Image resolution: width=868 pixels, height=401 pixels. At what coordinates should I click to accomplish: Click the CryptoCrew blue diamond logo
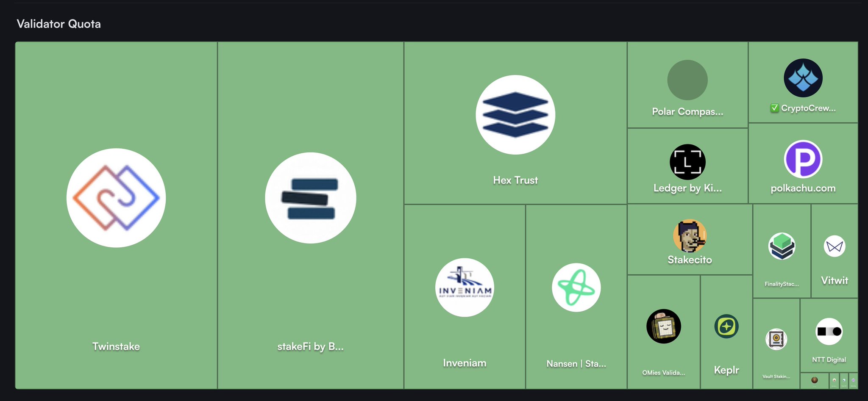[803, 78]
